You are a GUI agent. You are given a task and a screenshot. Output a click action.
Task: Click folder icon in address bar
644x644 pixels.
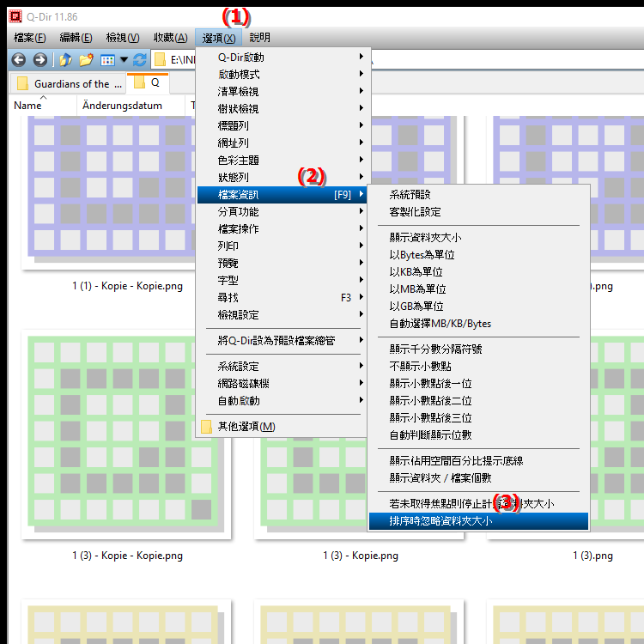[160, 60]
